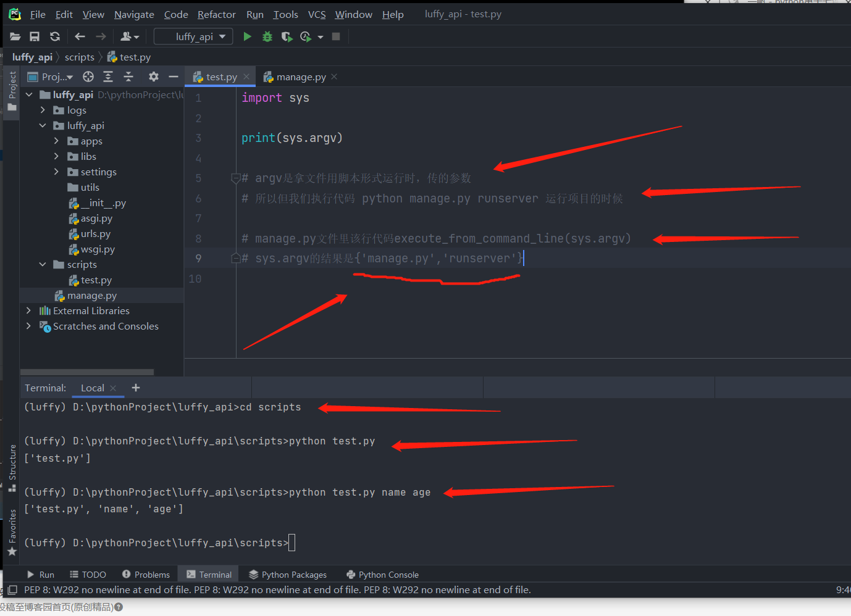This screenshot has width=851, height=616.
Task: Open the Edit menu
Action: (x=64, y=14)
